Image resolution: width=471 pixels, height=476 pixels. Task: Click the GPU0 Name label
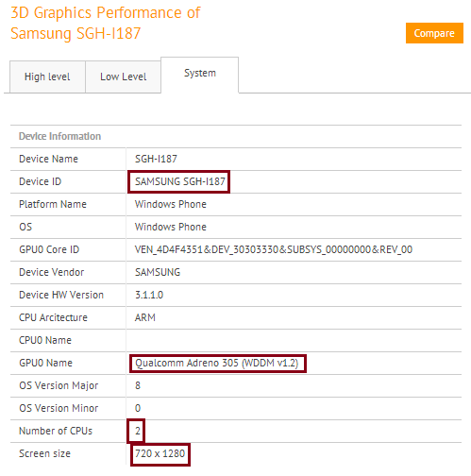45,363
